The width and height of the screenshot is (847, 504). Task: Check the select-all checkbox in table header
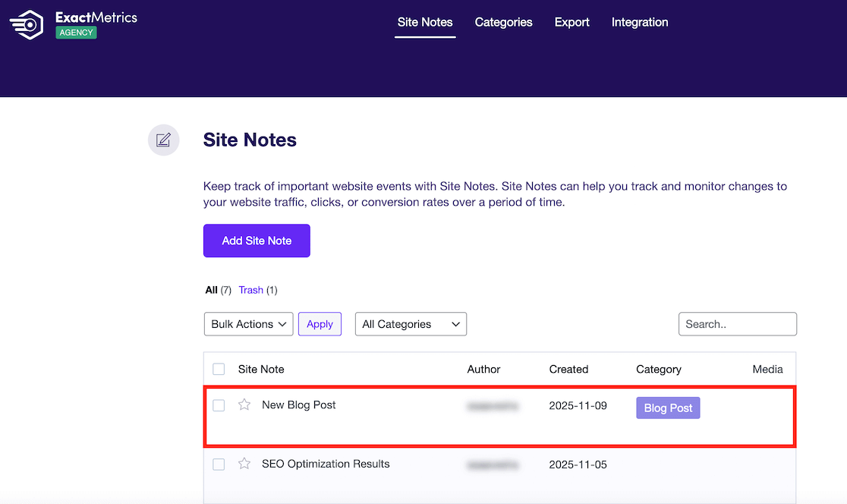tap(219, 369)
